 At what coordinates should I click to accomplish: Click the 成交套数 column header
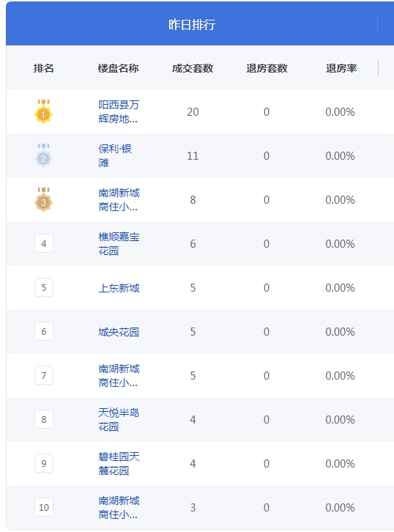pos(193,68)
